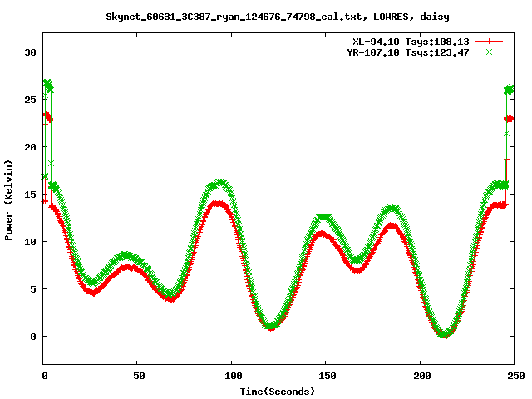Click y-axis tick label 25

pyautogui.click(x=30, y=100)
